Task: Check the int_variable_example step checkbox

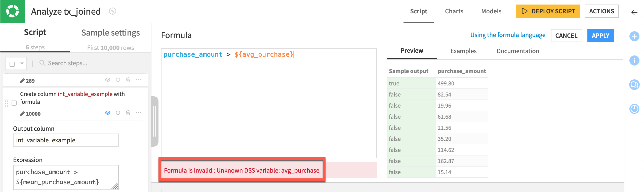Action: coord(14,103)
